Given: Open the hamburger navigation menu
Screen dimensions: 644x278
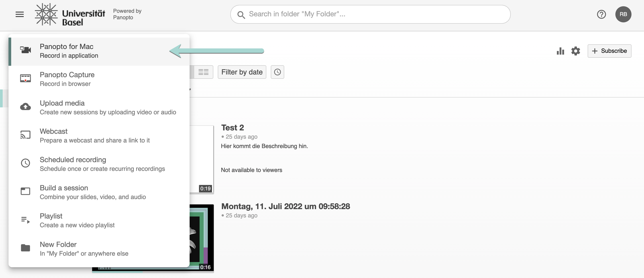Looking at the screenshot, I should point(20,14).
